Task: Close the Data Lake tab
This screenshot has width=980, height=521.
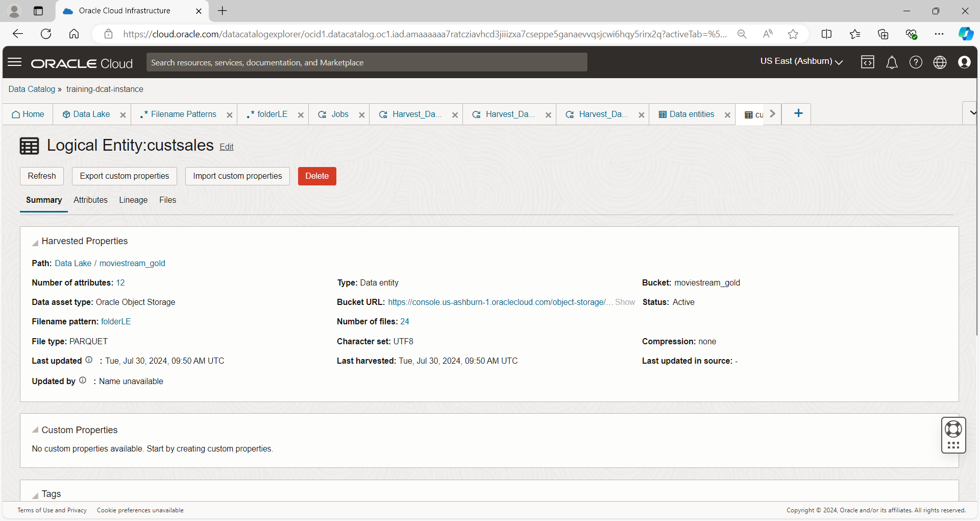Action: click(x=123, y=115)
